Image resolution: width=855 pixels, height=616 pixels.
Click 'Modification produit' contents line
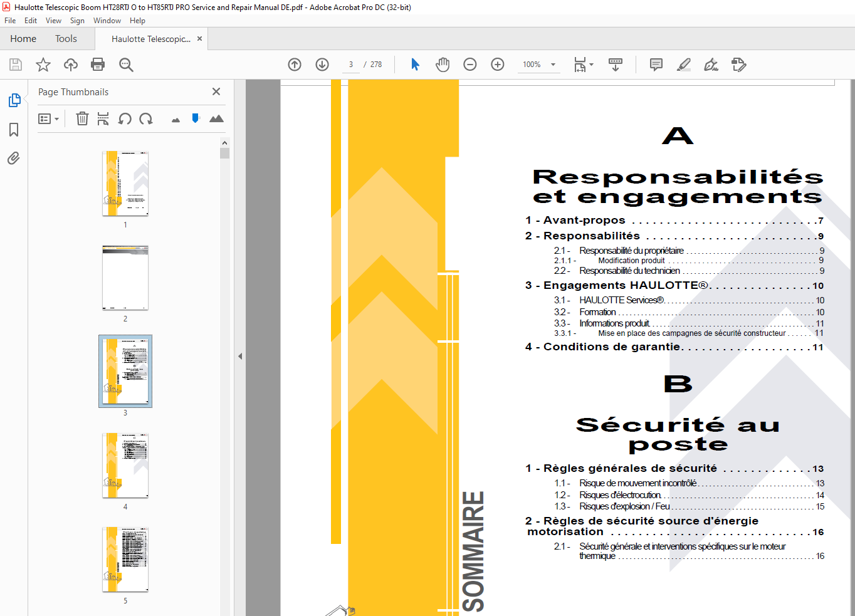click(x=689, y=261)
